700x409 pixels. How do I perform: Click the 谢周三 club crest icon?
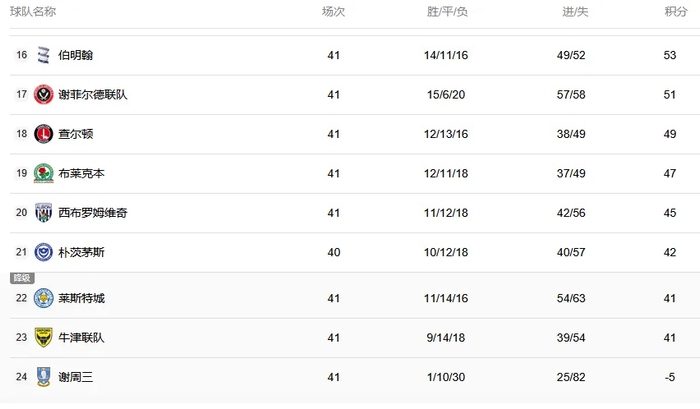point(43,378)
